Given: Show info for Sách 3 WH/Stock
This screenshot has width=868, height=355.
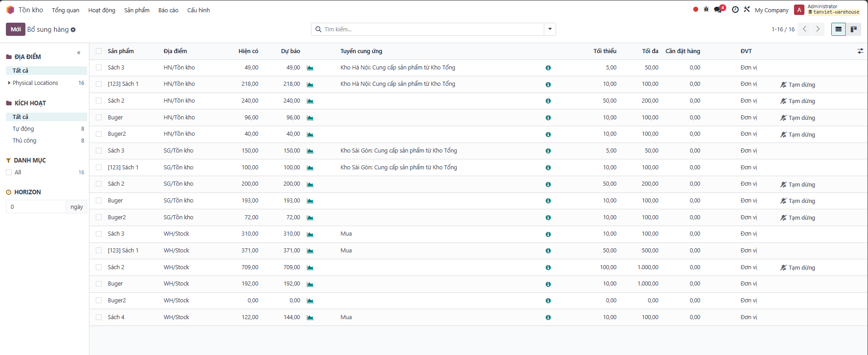Looking at the screenshot, I should pyautogui.click(x=548, y=234).
